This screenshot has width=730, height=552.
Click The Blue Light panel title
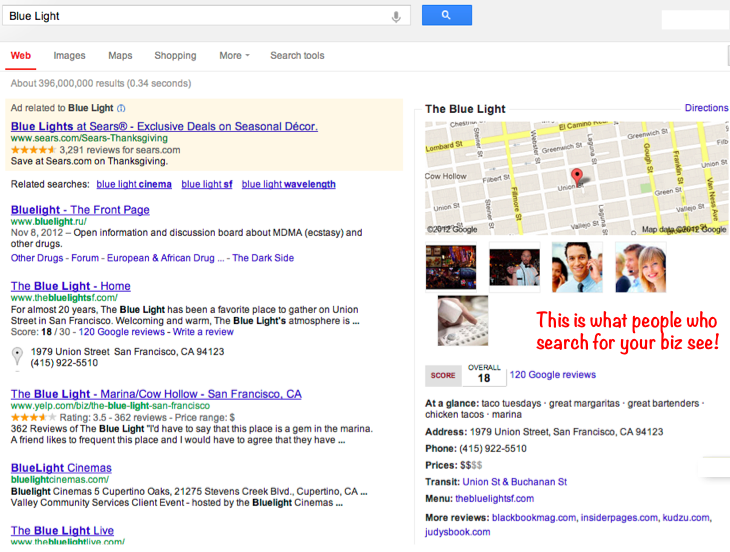[x=465, y=109]
